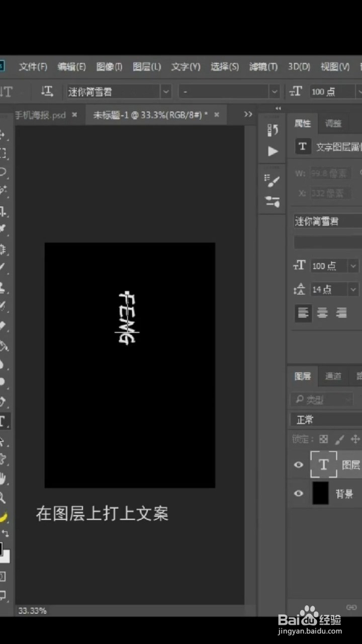Toggle text orientation in options bar

click(47, 91)
